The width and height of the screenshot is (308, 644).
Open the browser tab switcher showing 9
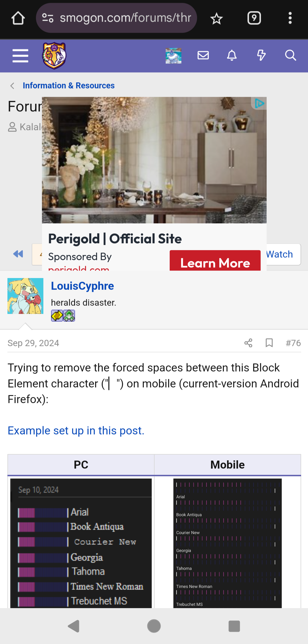point(254,18)
